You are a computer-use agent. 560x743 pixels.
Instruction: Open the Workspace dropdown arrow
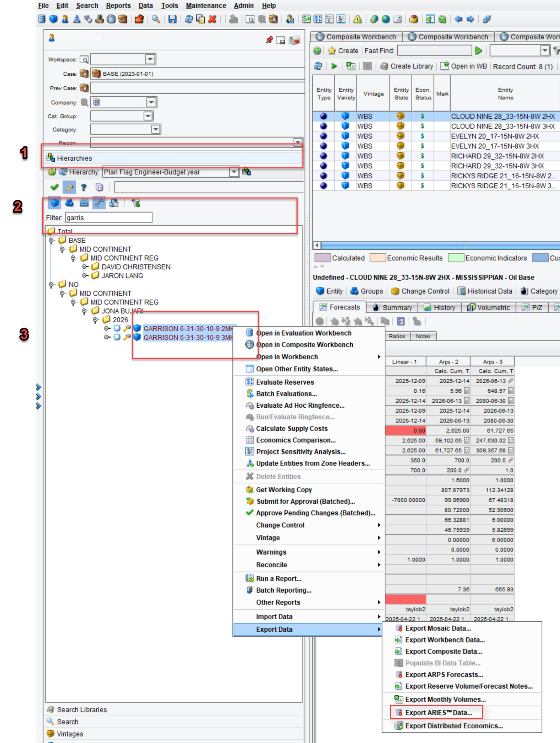(150, 59)
